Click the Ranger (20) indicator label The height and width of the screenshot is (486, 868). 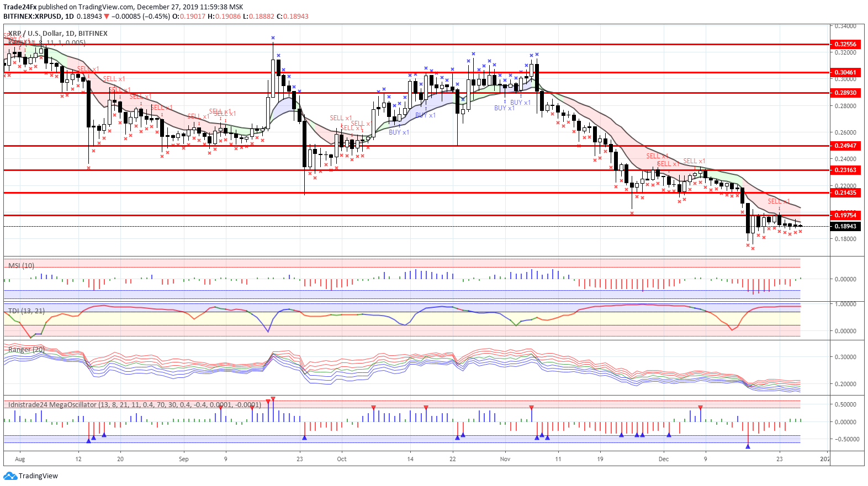click(x=27, y=350)
